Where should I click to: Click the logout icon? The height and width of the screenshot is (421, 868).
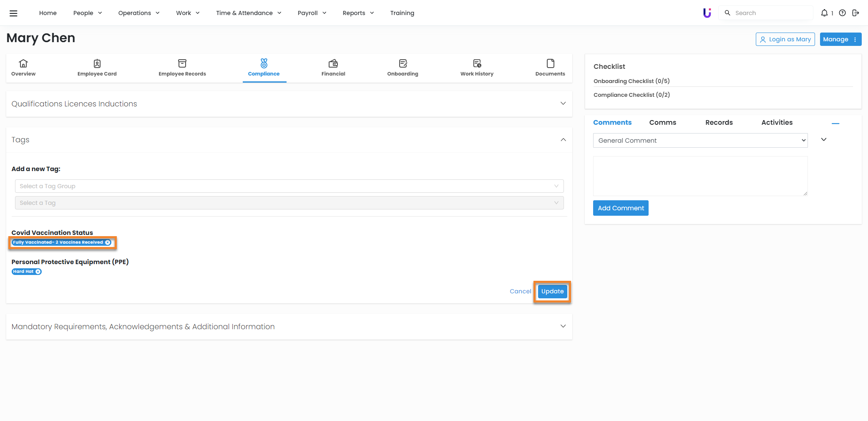[x=855, y=13]
